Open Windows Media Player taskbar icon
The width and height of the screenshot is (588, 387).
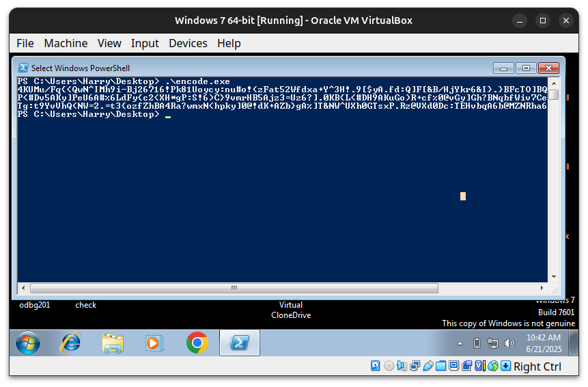[x=154, y=343]
